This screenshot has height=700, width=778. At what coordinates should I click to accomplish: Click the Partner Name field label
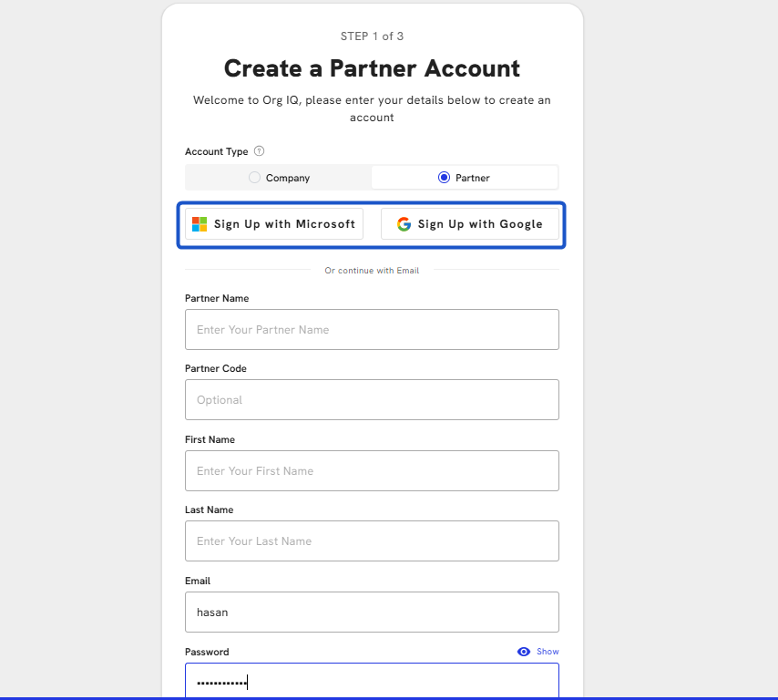(217, 298)
